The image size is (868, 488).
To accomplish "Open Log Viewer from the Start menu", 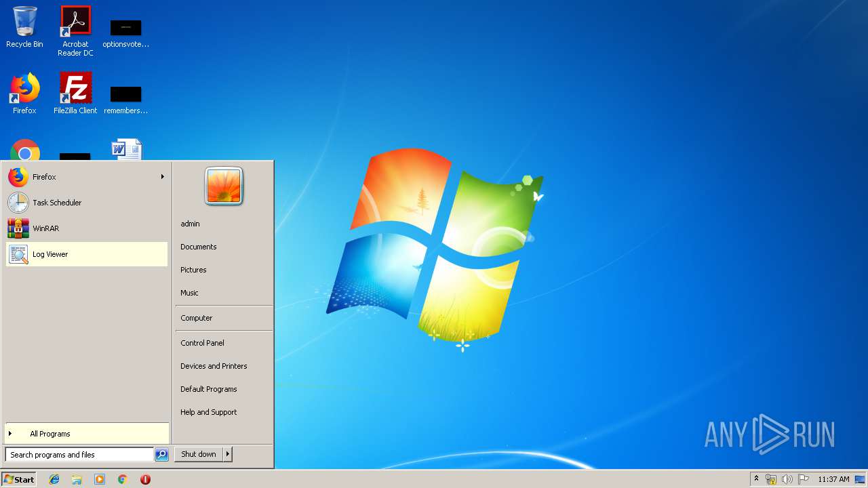I will coord(87,254).
